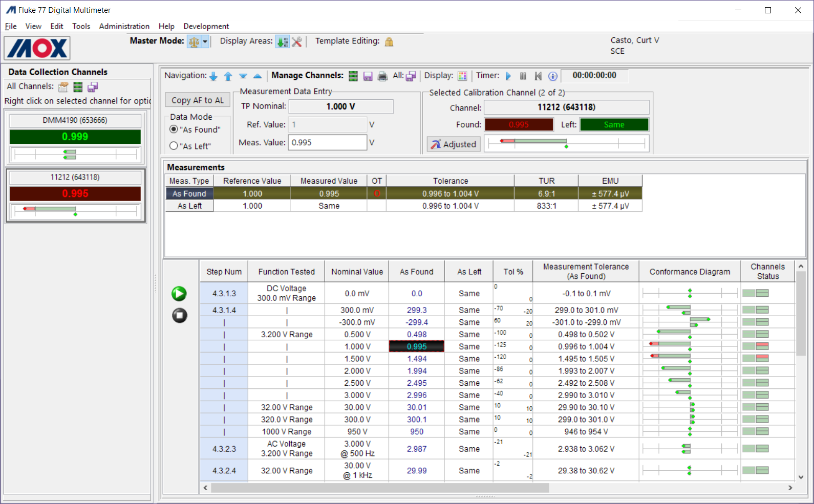This screenshot has width=814, height=504.
Task: Open the Administration menu
Action: [124, 26]
